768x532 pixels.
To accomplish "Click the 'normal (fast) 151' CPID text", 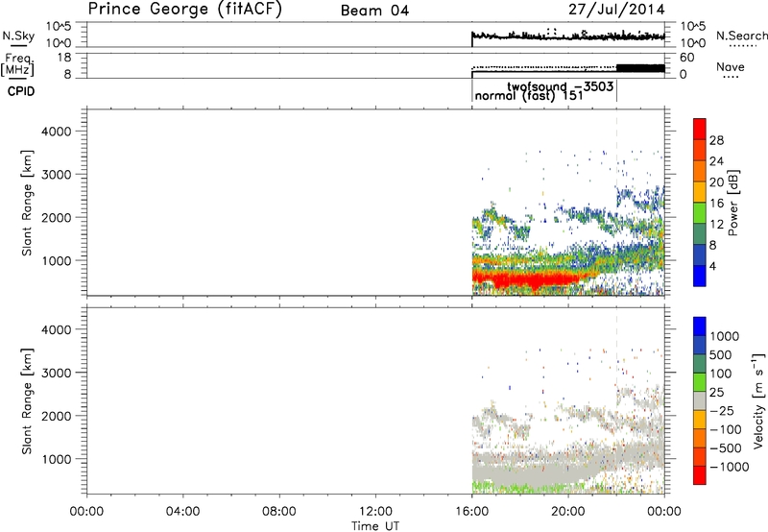I will [529, 95].
